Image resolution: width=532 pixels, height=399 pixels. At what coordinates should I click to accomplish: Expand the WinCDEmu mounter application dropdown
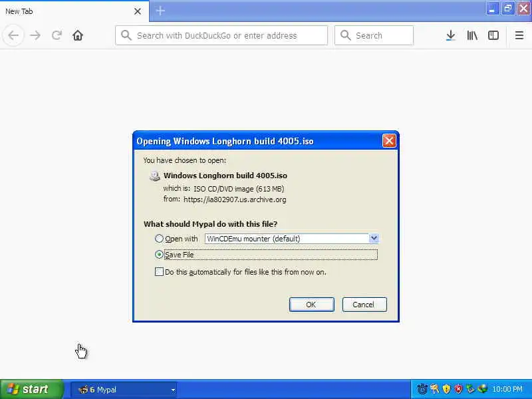pyautogui.click(x=374, y=239)
